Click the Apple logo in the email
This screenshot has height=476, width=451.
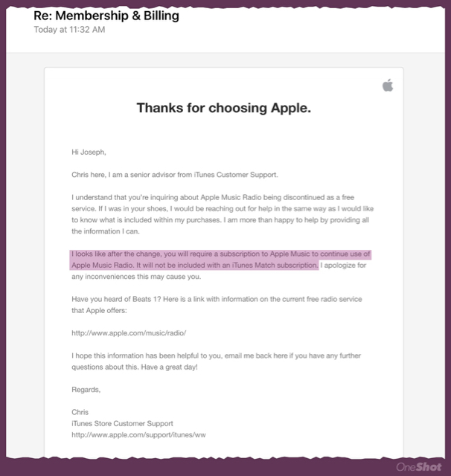click(x=387, y=86)
